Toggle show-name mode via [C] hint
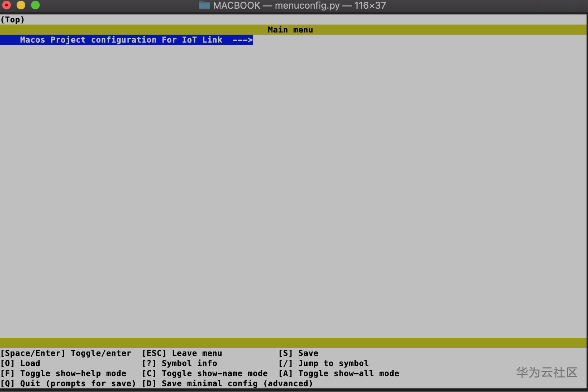The height and width of the screenshot is (392, 588). [x=205, y=373]
